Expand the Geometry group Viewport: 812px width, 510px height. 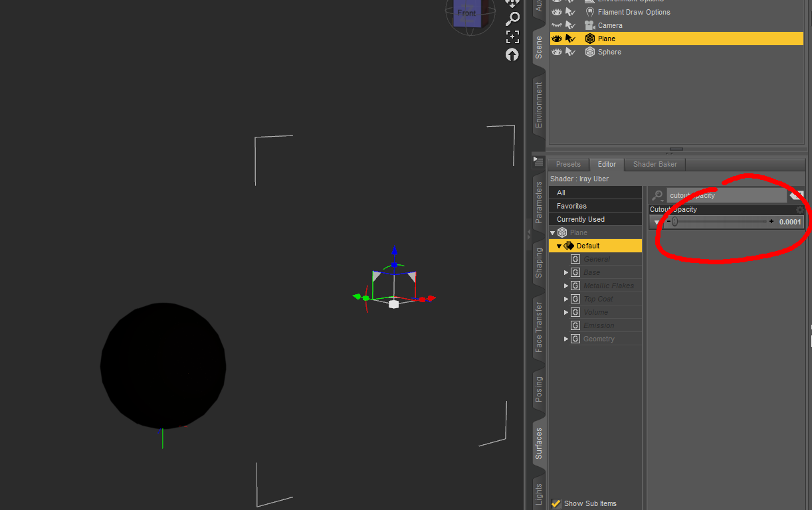(566, 339)
